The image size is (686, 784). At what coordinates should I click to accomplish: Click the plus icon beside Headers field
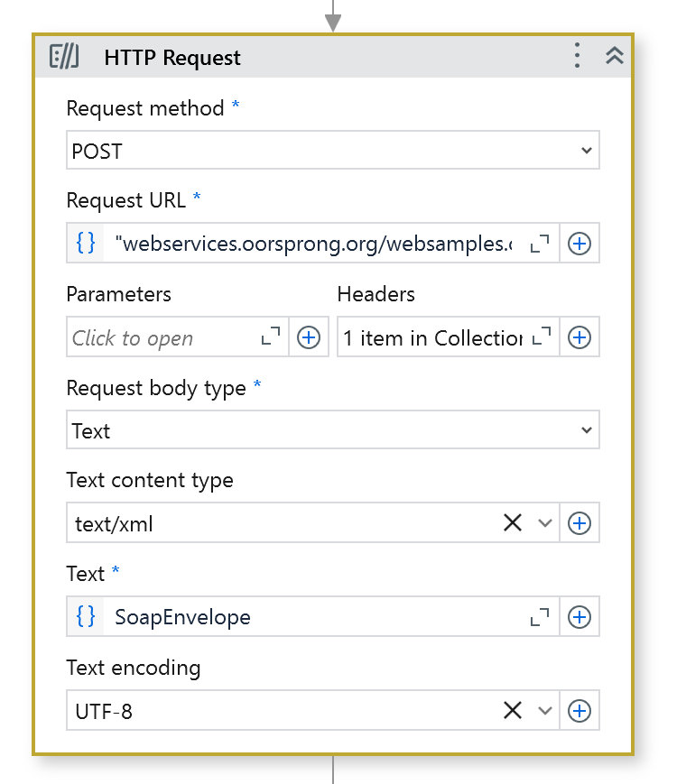click(x=579, y=337)
